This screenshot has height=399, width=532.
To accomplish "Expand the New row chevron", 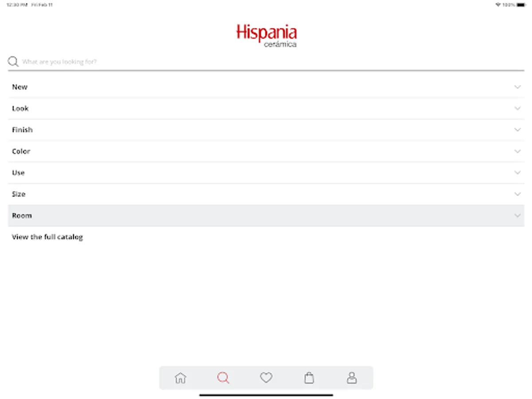I will [517, 87].
